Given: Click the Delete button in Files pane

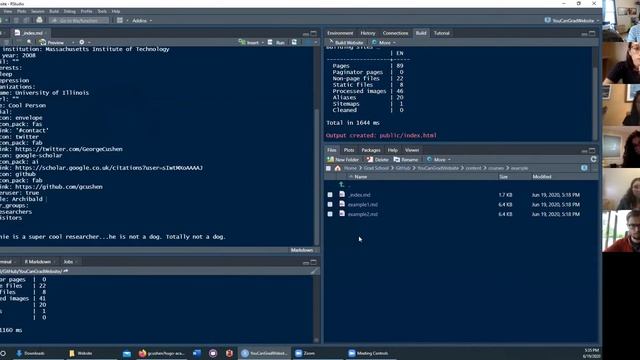Looking at the screenshot, I should [378, 160].
